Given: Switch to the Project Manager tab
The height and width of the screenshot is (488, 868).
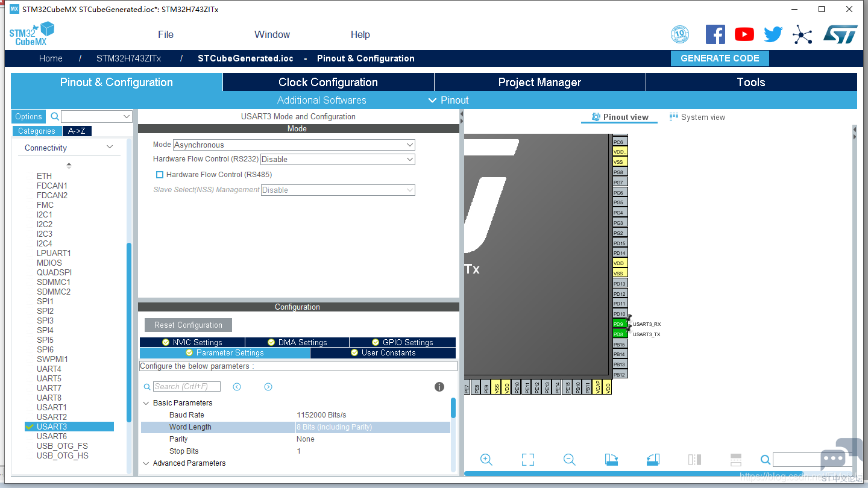Looking at the screenshot, I should pyautogui.click(x=540, y=83).
